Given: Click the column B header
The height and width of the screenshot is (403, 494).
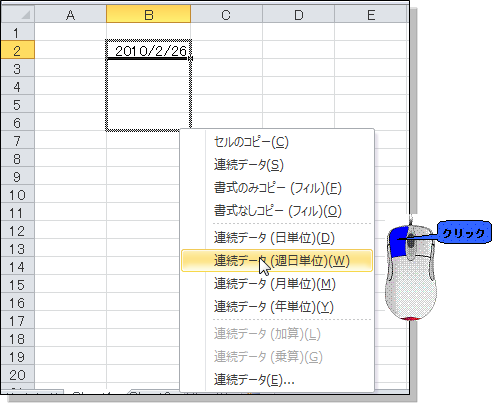Looking at the screenshot, I should 149,15.
